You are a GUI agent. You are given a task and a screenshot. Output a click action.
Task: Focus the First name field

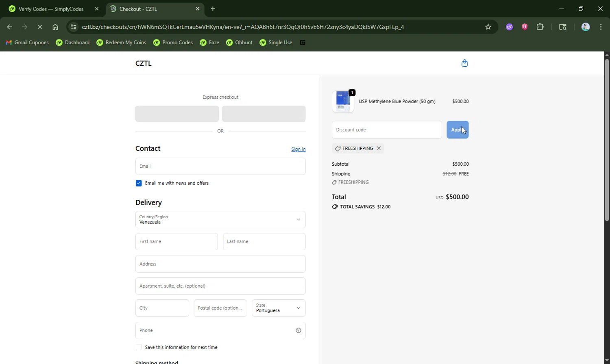(176, 241)
